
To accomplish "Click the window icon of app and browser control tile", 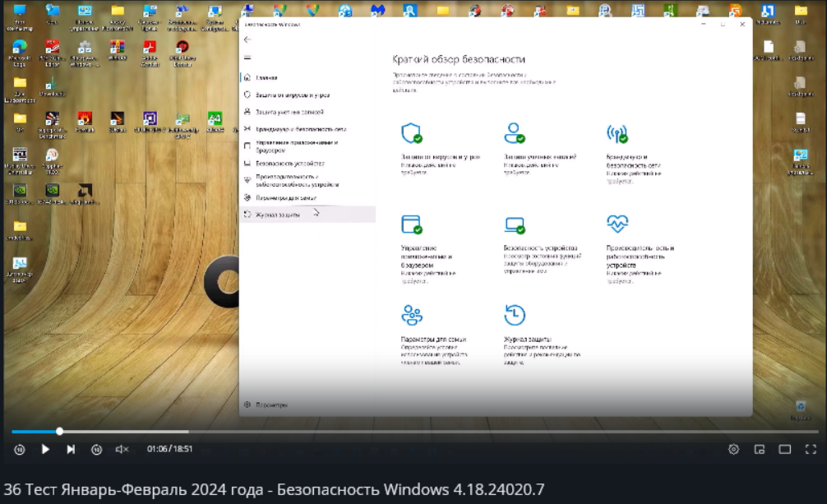I will (x=411, y=224).
